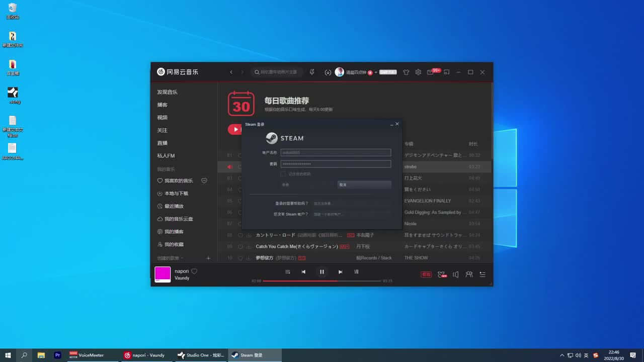
Task: Open album THE SHOW
Action: point(416,258)
